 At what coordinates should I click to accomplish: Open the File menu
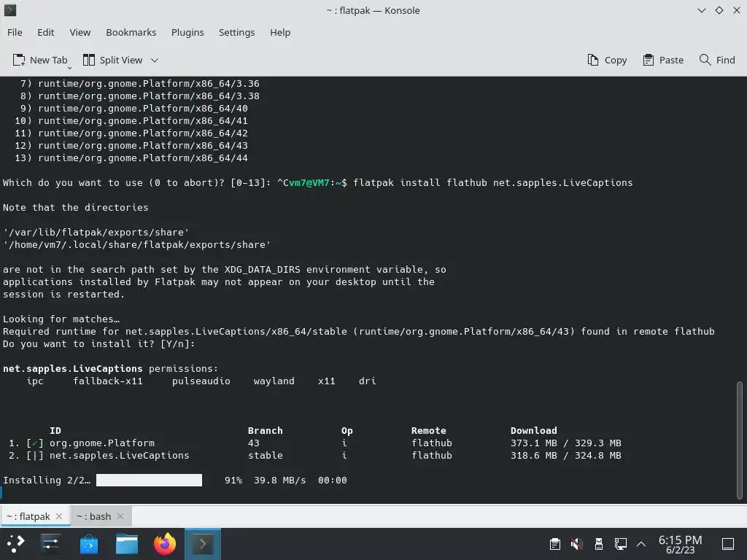pyautogui.click(x=15, y=32)
